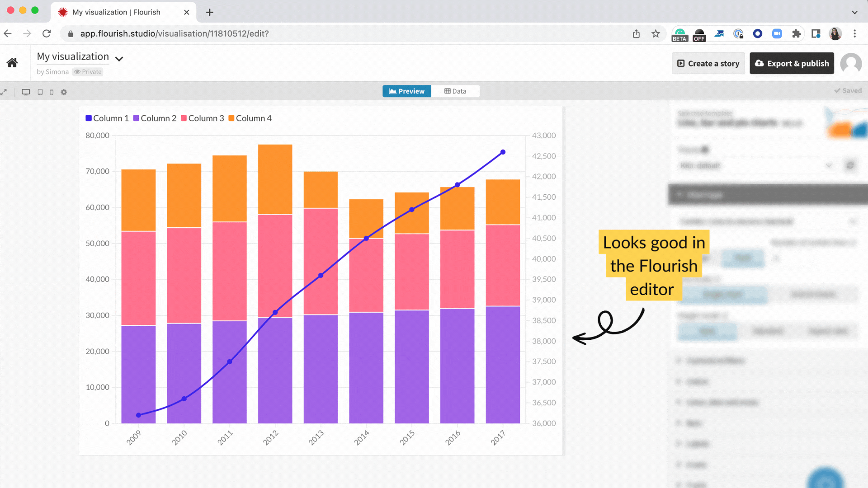Switch preview to desktop size
The width and height of the screenshot is (868, 488).
coord(26,92)
